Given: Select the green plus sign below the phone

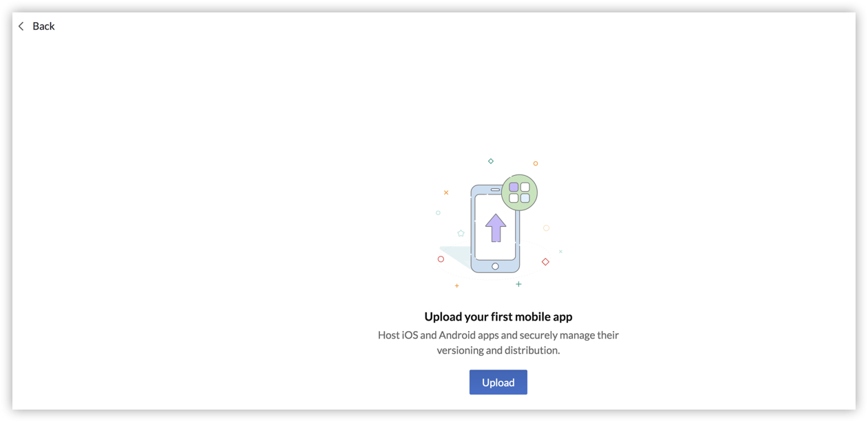Looking at the screenshot, I should (518, 284).
